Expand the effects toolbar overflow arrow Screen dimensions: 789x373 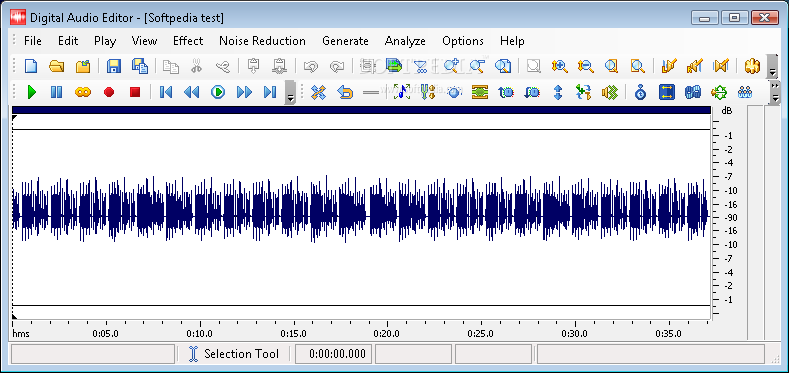[774, 93]
